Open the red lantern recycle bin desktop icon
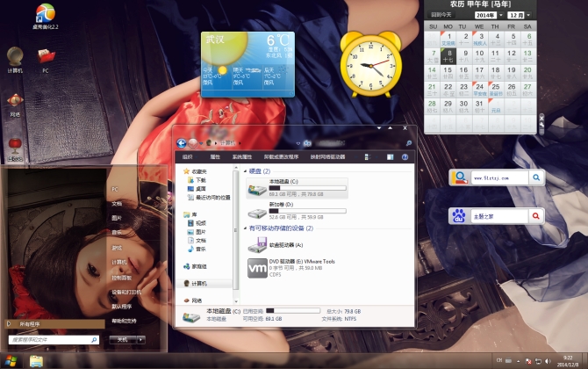This screenshot has height=369, width=588. tap(15, 149)
